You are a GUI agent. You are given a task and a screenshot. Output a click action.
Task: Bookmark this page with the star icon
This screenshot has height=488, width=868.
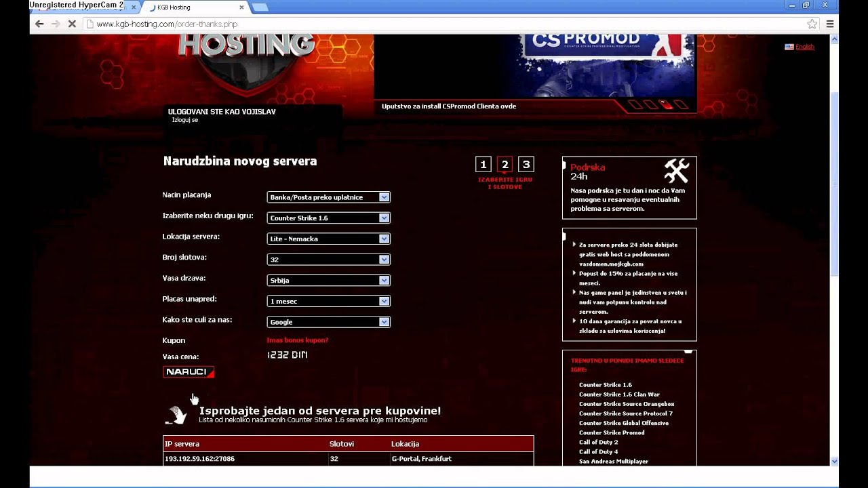point(812,24)
